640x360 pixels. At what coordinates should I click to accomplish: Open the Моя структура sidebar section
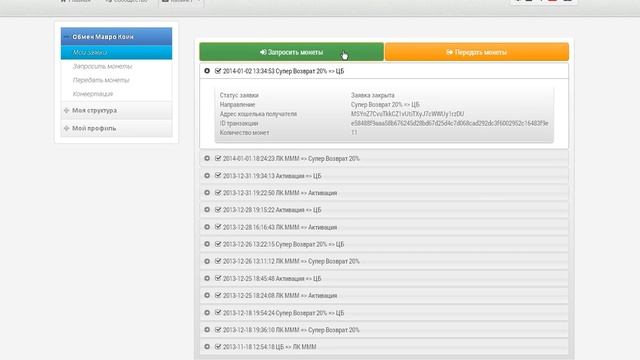click(116, 110)
